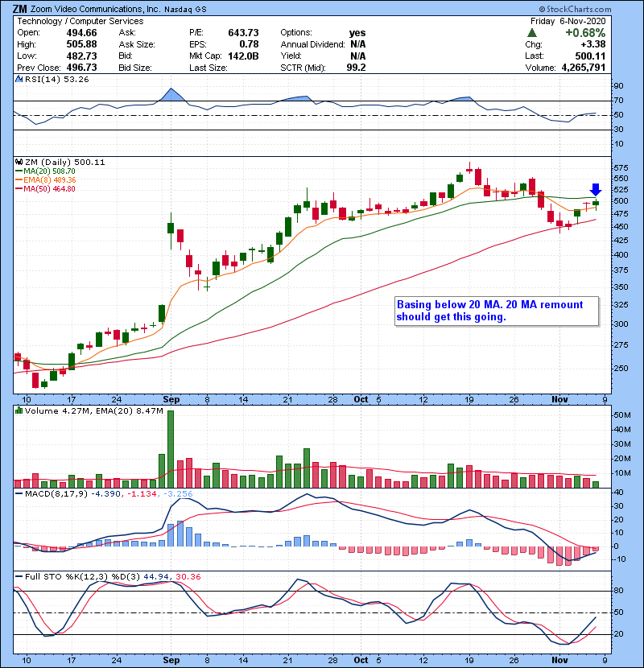This screenshot has width=644, height=668.
Task: Click the 90 level on the RSI axis
Action: (x=618, y=86)
